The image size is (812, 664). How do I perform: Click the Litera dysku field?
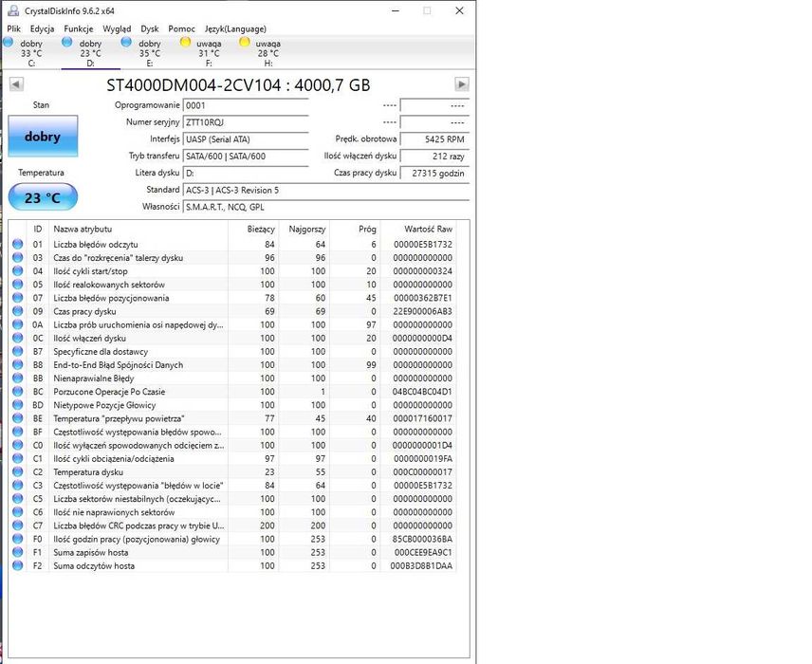246,173
